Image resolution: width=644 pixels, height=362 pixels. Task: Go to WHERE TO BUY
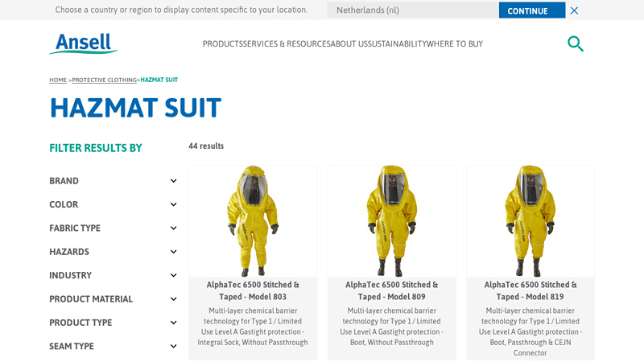pyautogui.click(x=455, y=44)
